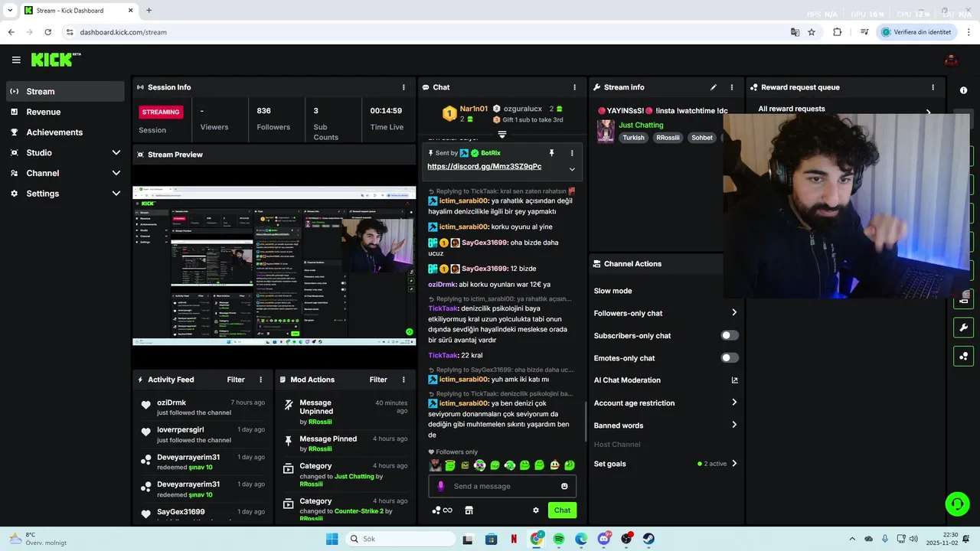Focus the Send a message field
Image resolution: width=980 pixels, height=551 pixels.
(x=502, y=486)
